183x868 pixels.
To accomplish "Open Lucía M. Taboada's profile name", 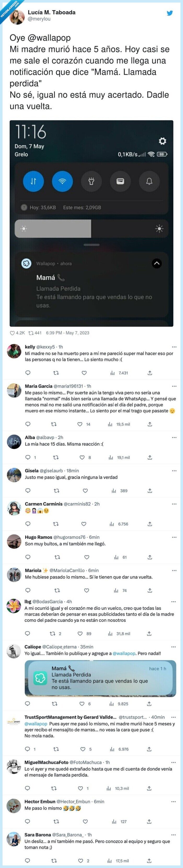I will point(52,12).
